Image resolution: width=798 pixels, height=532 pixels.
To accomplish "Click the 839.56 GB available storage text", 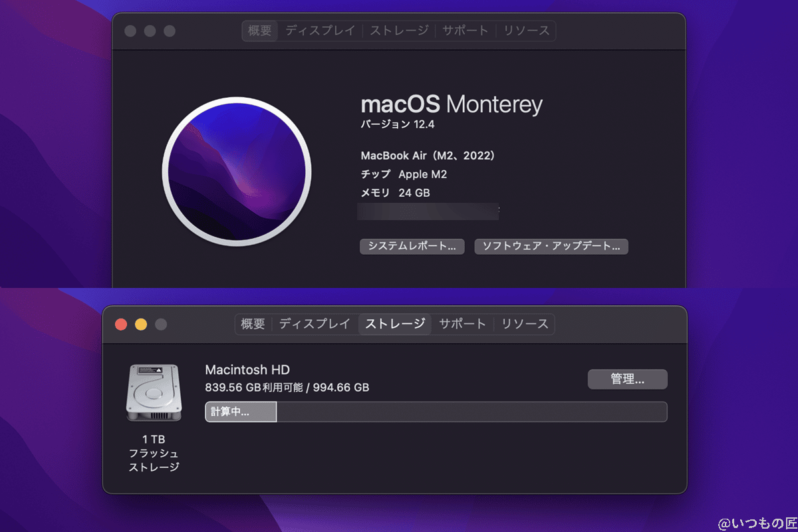I will (x=287, y=387).
